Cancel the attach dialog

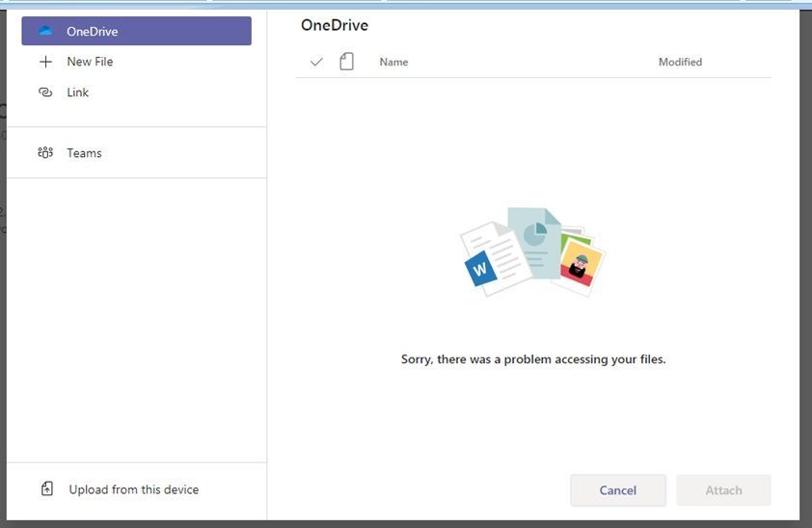point(618,490)
